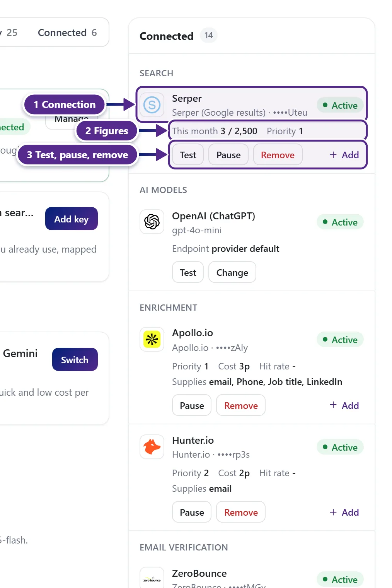Click the ZeroBounce Active status badge
Viewport: 392px width, 588px height.
[340, 579]
